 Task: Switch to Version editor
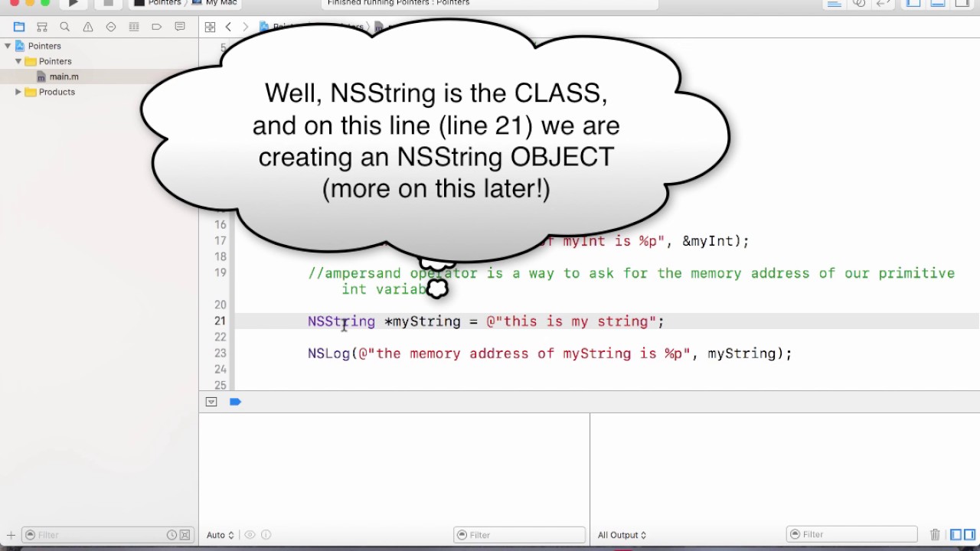pos(884,3)
